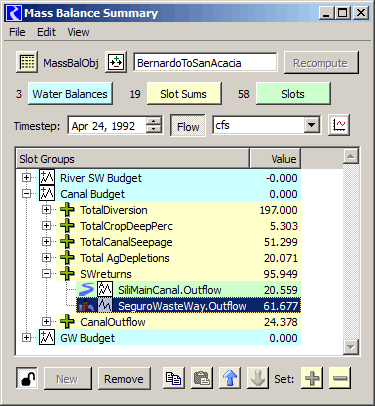Click the paste clipboard icon
The height and width of the screenshot is (406, 375).
[x=202, y=378]
